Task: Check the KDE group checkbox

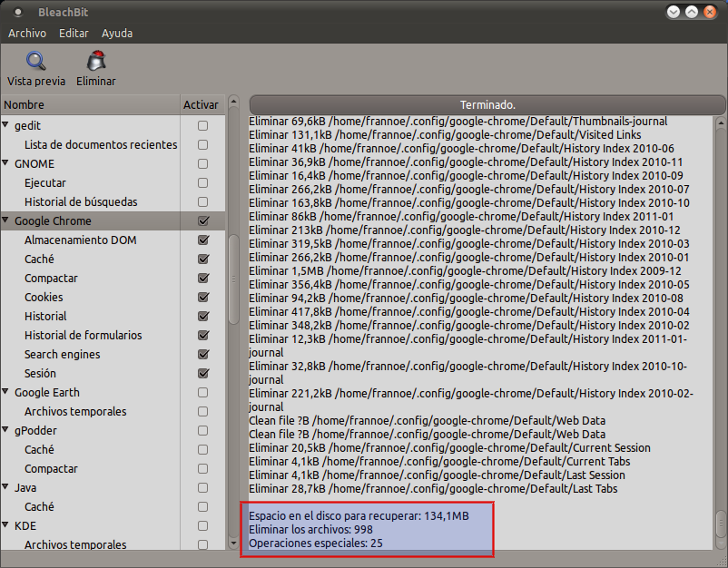Action: pyautogui.click(x=203, y=525)
